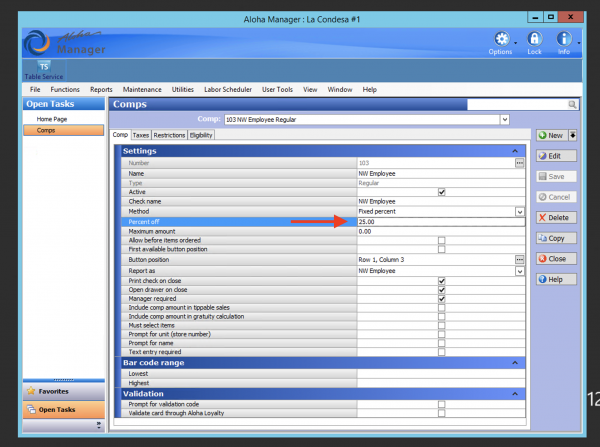
Task: Open the Options dropdown arrow
Action: pos(515,43)
